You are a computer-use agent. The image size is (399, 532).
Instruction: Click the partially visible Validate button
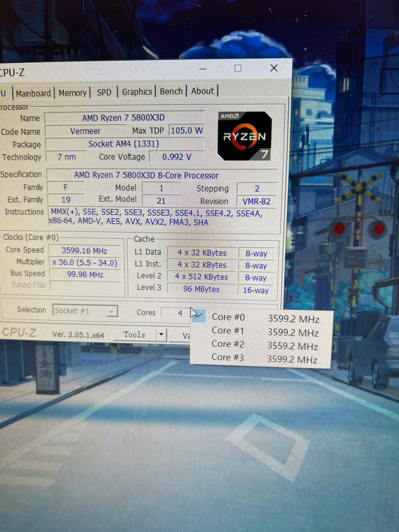[187, 336]
